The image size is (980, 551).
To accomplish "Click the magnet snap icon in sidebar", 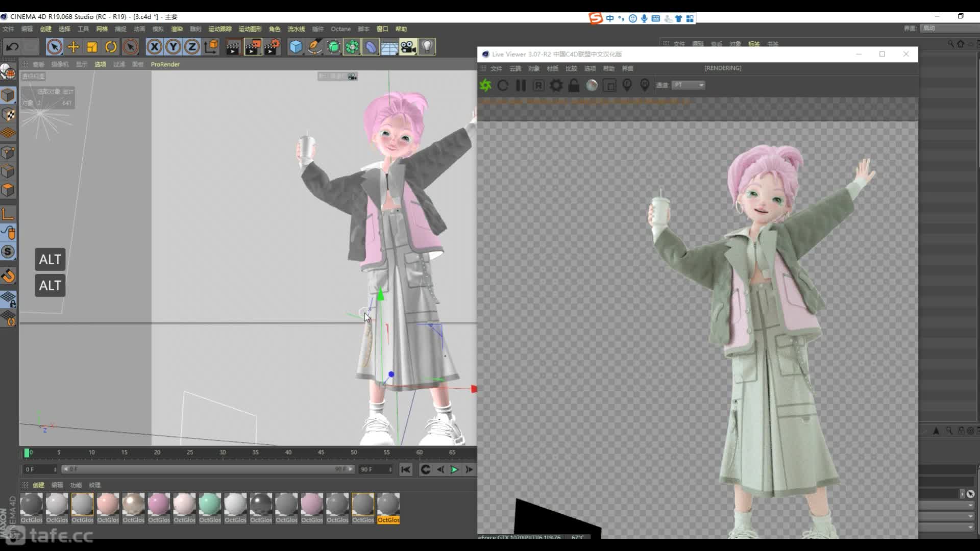I will [8, 276].
